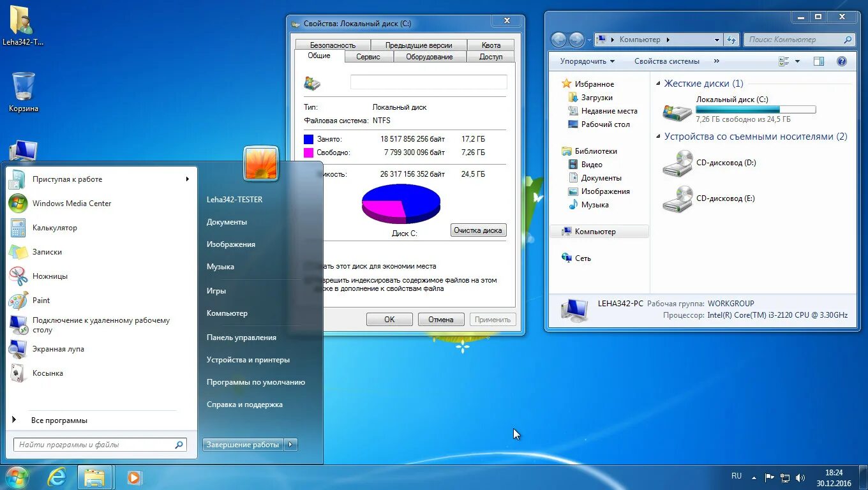Open recent pages dropdown beside Forward button
Viewport: 868px width, 490px height.
pyautogui.click(x=588, y=40)
